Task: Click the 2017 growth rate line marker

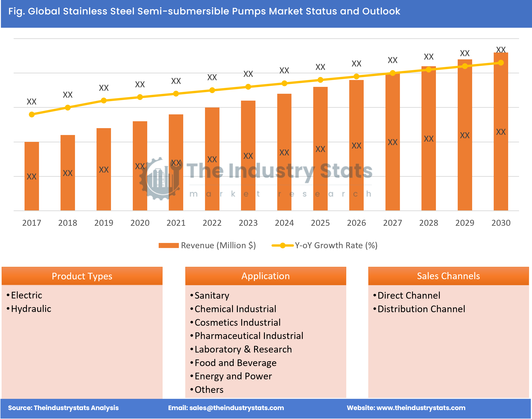Action: pos(32,115)
